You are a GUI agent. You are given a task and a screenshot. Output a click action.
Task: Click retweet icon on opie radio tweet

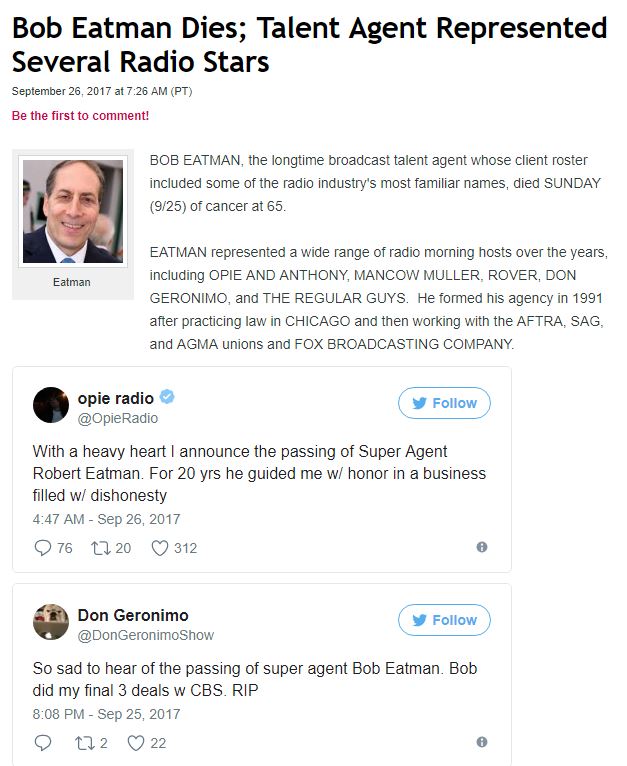101,548
